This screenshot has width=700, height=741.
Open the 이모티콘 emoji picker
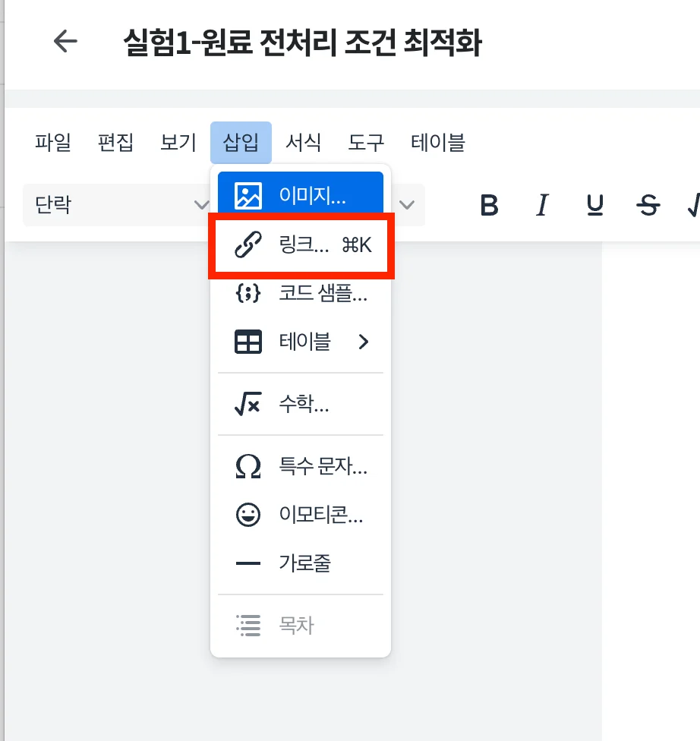point(304,516)
